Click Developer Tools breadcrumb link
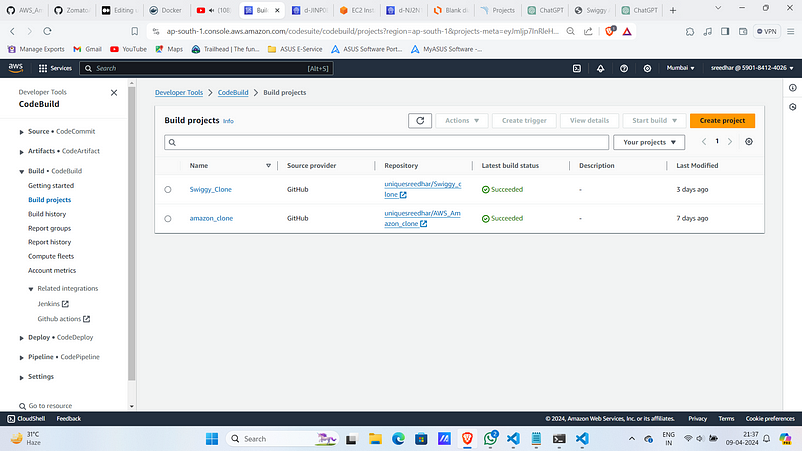This screenshot has width=802, height=451. (179, 93)
